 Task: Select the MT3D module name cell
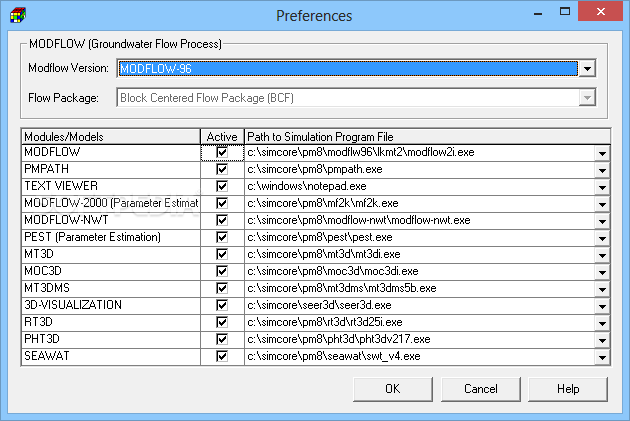click(111, 254)
